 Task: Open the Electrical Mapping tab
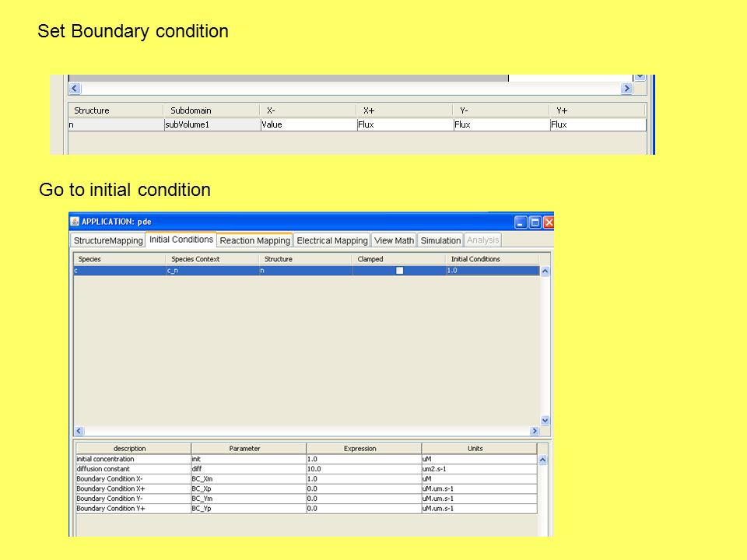(332, 240)
